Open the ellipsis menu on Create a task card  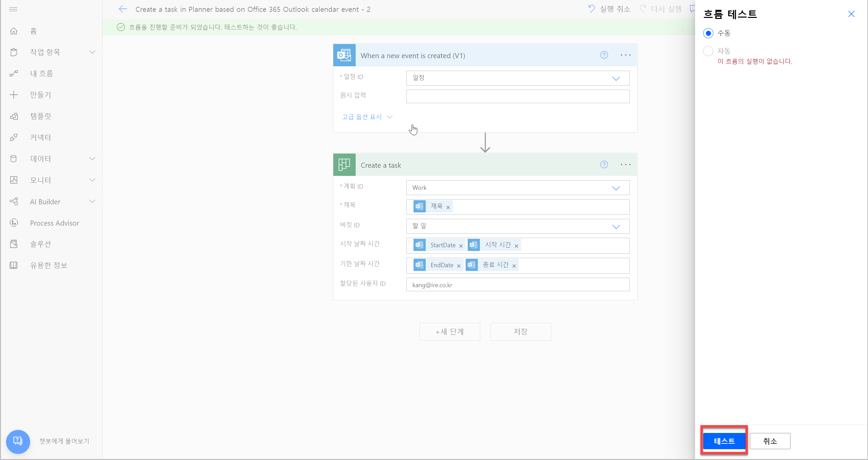(625, 164)
